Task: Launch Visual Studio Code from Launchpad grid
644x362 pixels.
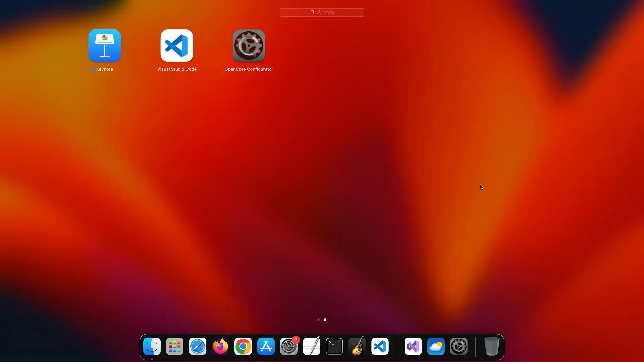Action: pos(177,46)
